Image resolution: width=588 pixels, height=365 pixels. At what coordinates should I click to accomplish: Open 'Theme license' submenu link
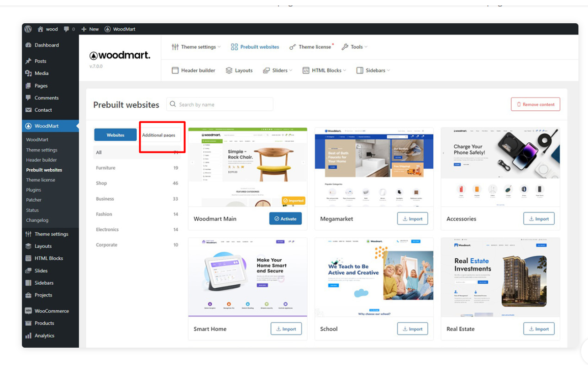pos(41,180)
